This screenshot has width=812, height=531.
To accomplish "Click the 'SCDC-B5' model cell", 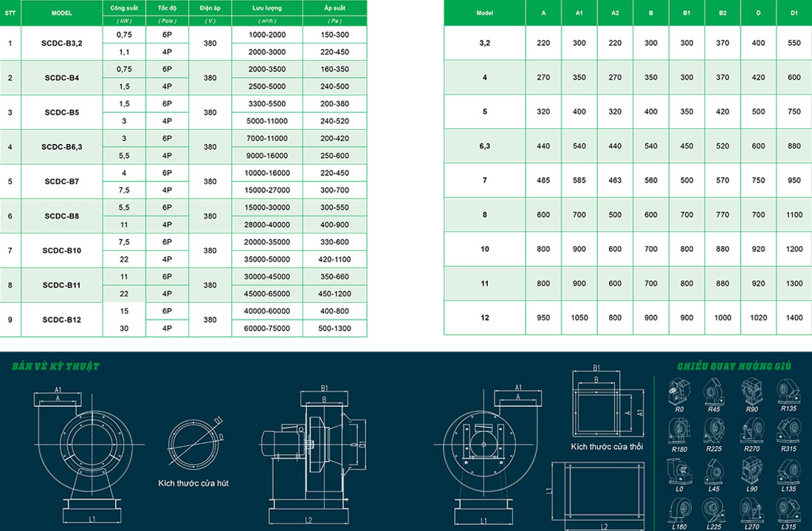I will [61, 112].
